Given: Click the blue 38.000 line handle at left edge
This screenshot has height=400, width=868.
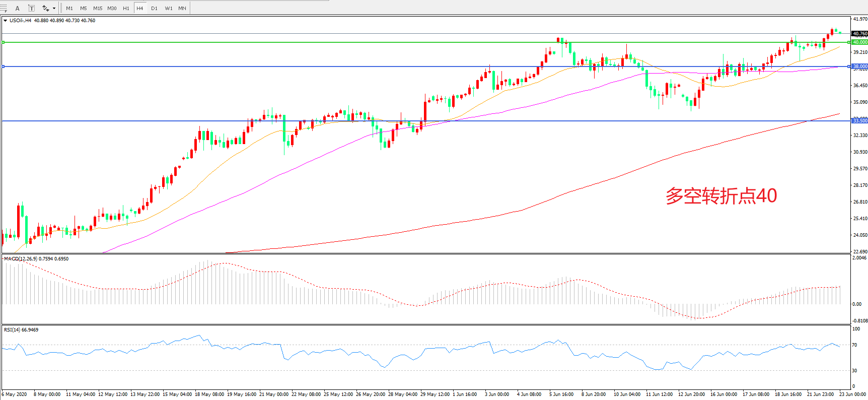Looking at the screenshot, I should [3, 66].
